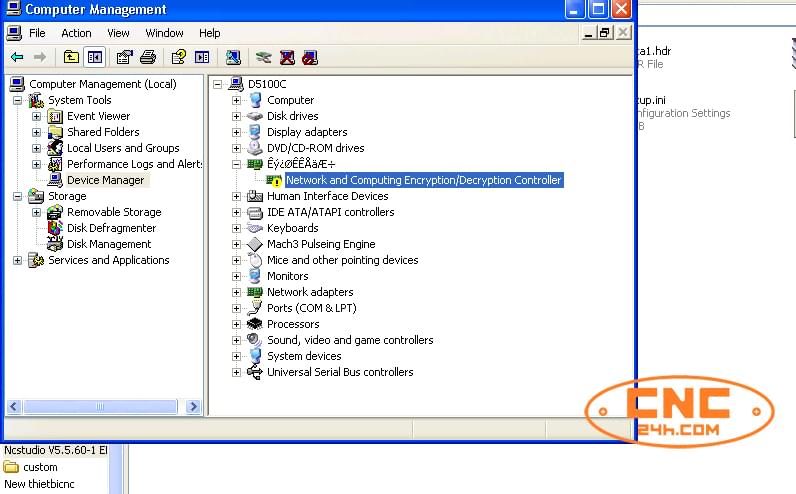Click New thietbicnc item in background window
The image size is (796, 494).
39,484
